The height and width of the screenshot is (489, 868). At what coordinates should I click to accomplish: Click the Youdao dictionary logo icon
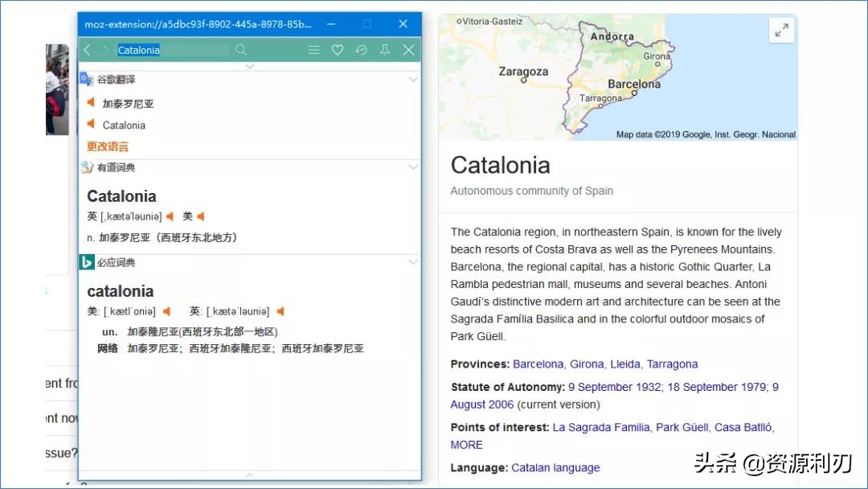86,166
